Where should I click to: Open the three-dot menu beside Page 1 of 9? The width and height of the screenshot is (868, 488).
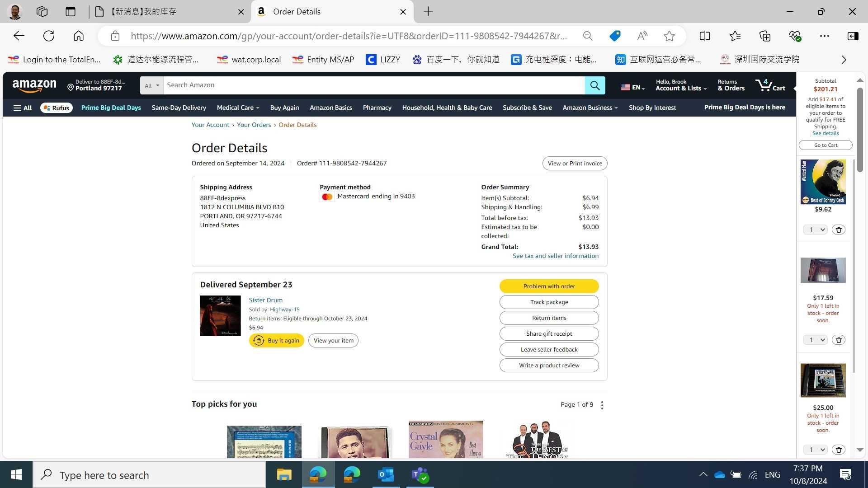click(602, 405)
